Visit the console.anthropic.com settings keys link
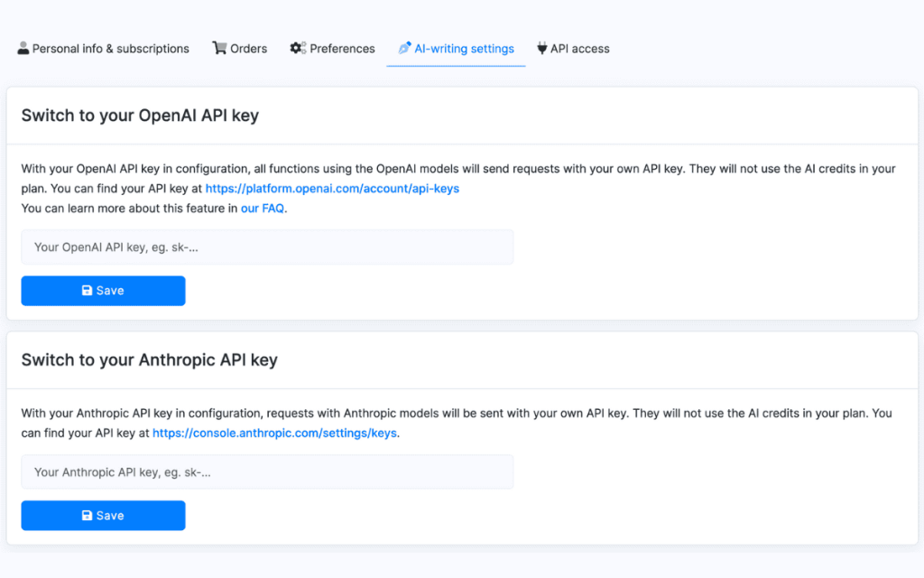 [x=273, y=433]
